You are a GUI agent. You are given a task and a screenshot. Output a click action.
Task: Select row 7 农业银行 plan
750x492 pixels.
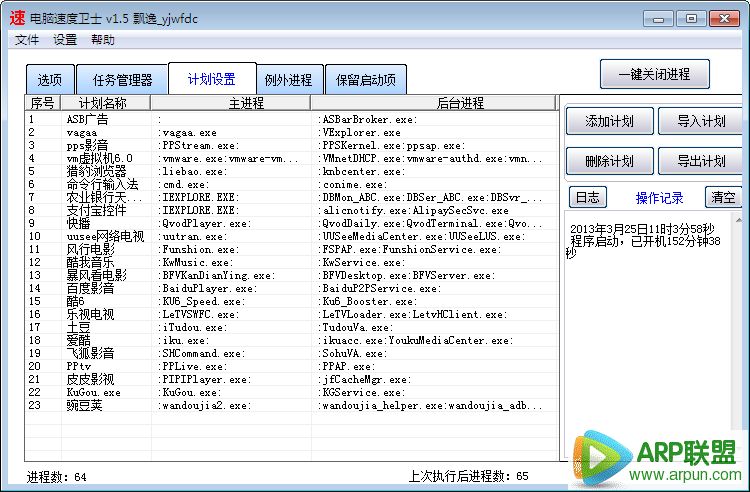[292, 197]
